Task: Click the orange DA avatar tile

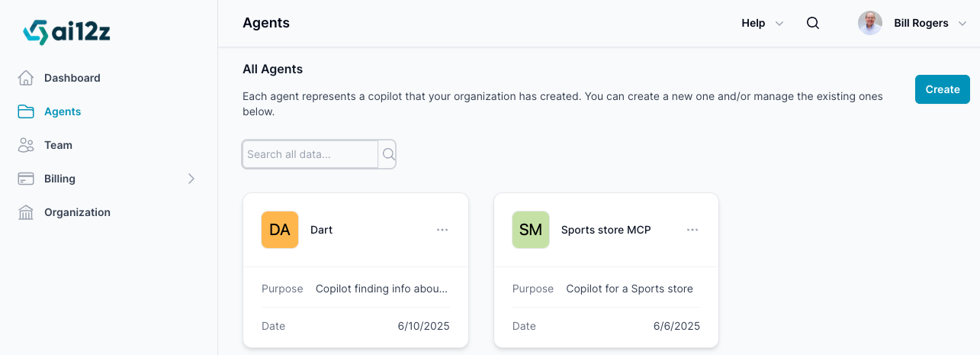Action: tap(280, 230)
